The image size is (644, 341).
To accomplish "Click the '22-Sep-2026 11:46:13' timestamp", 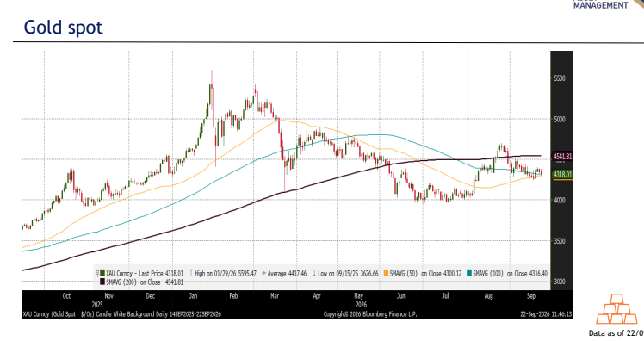I will tap(546, 314).
